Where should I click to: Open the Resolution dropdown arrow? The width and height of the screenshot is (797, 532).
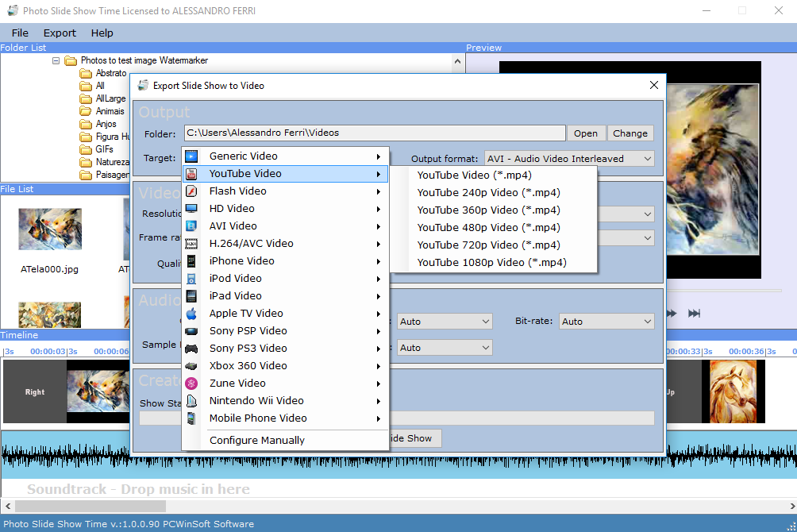click(x=648, y=214)
